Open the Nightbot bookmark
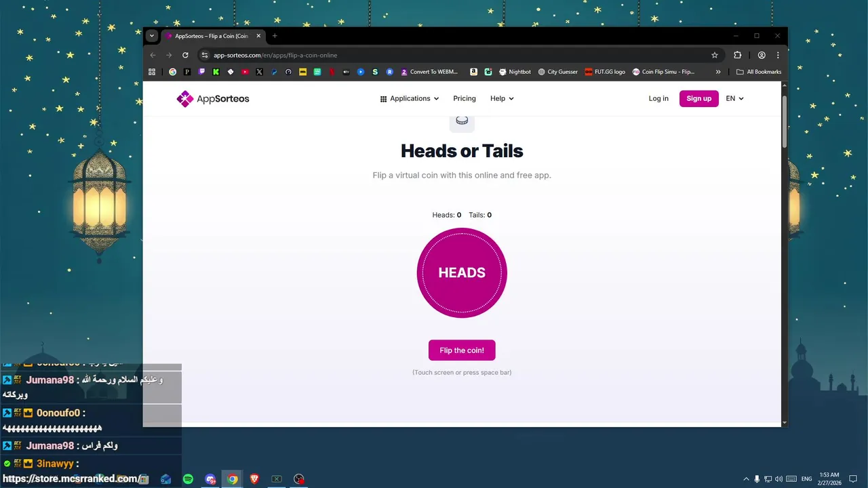This screenshot has width=868, height=488. tap(515, 71)
